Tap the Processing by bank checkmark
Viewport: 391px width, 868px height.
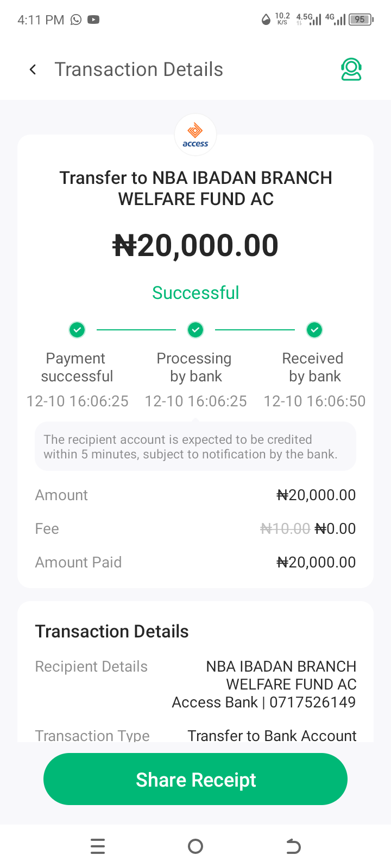tap(195, 329)
